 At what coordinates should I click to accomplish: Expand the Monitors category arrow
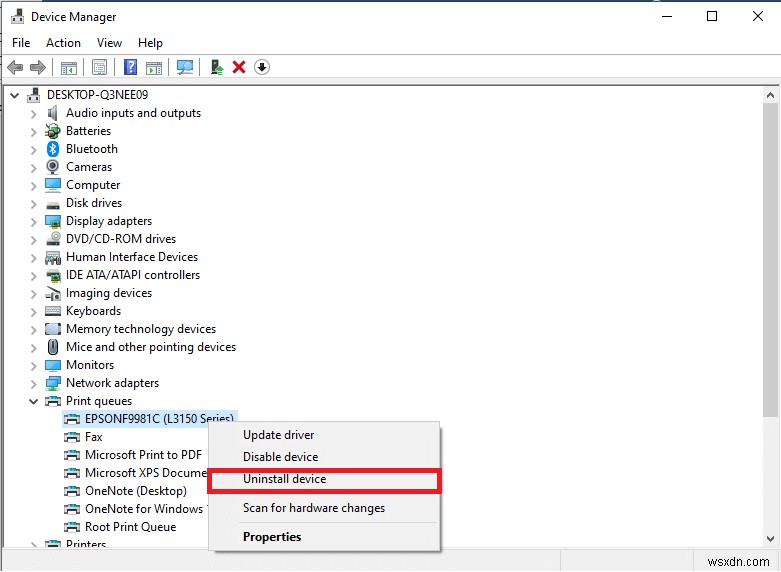(x=33, y=366)
